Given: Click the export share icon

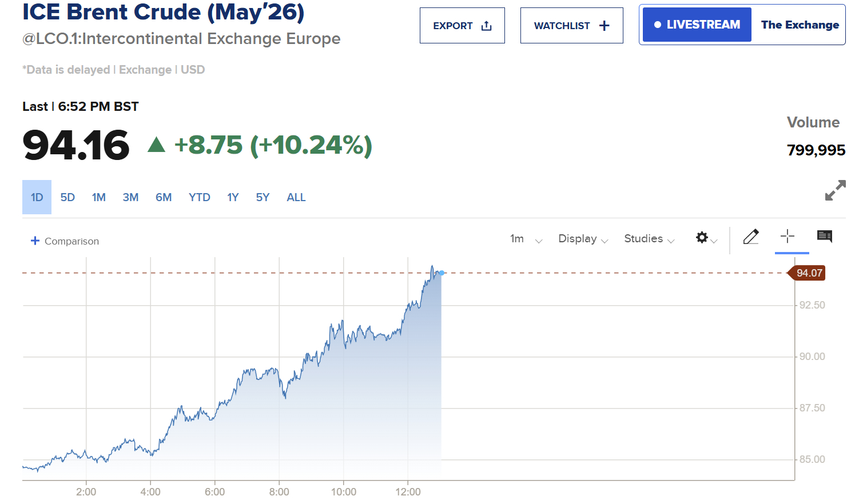Looking at the screenshot, I should [487, 26].
